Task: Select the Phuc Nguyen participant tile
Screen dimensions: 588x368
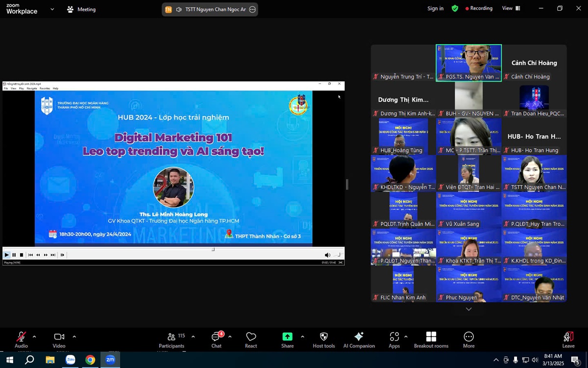Action: (x=469, y=284)
